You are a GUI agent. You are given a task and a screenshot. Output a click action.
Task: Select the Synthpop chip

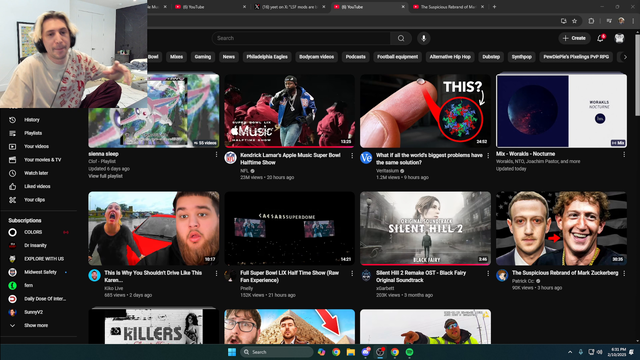[x=522, y=57]
